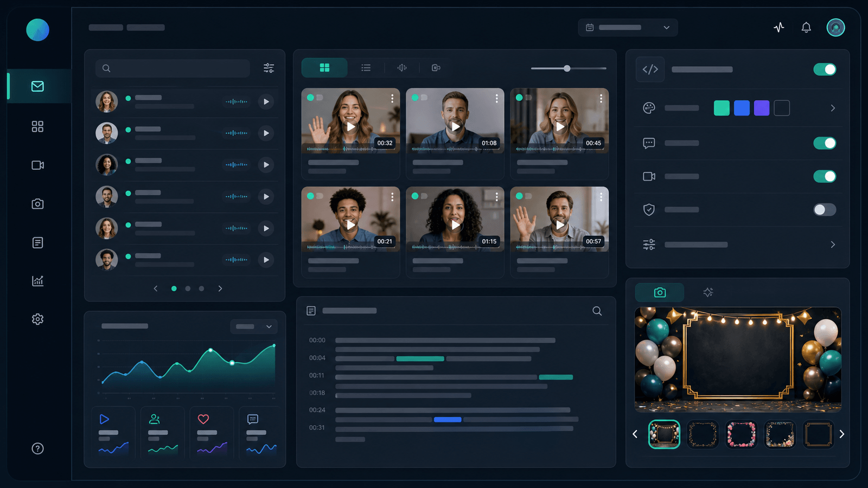Go to next page of message list
This screenshot has height=488, width=868.
220,288
